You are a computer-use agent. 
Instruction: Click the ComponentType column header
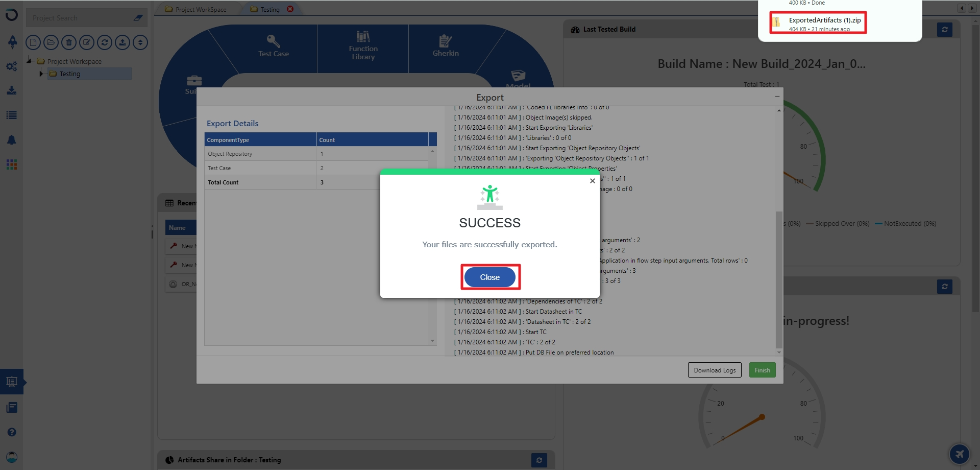click(x=261, y=140)
